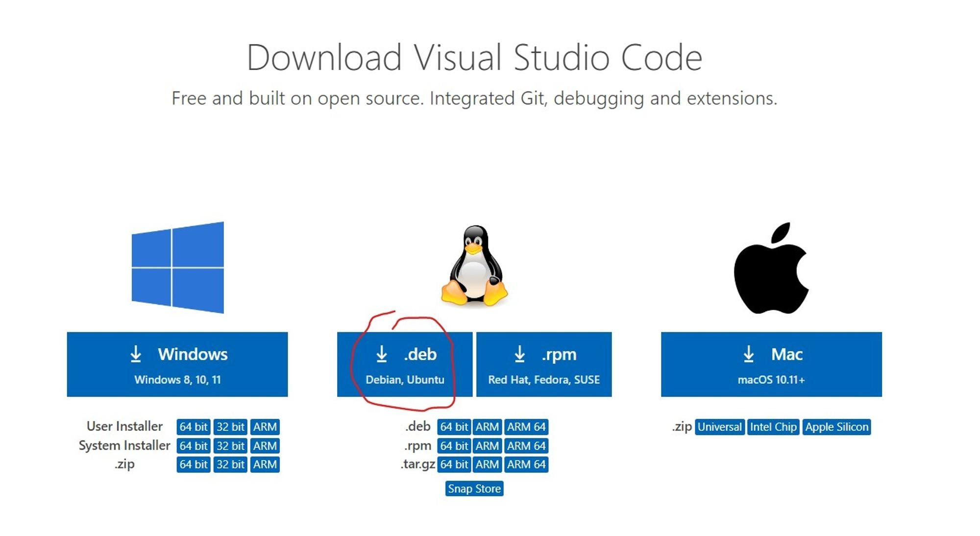The image size is (980, 536).
Task: Click the "System Installer" row label
Action: [x=124, y=445]
